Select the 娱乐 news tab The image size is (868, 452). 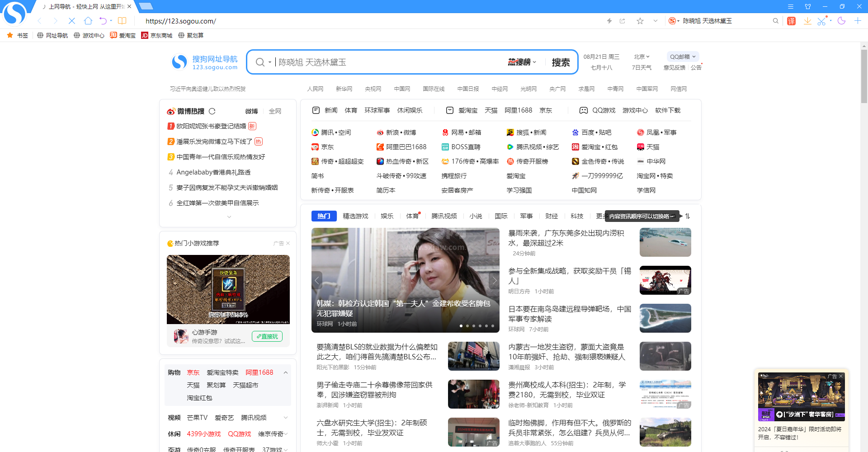tap(387, 216)
